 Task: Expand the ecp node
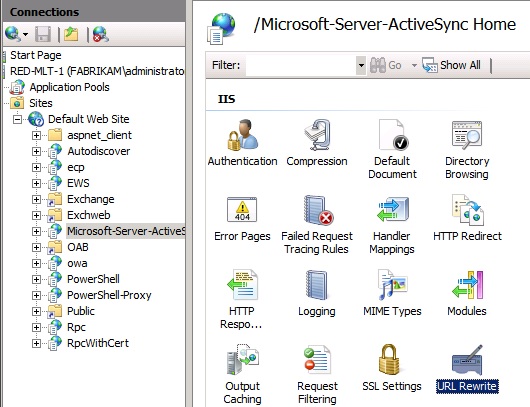pyautogui.click(x=36, y=167)
